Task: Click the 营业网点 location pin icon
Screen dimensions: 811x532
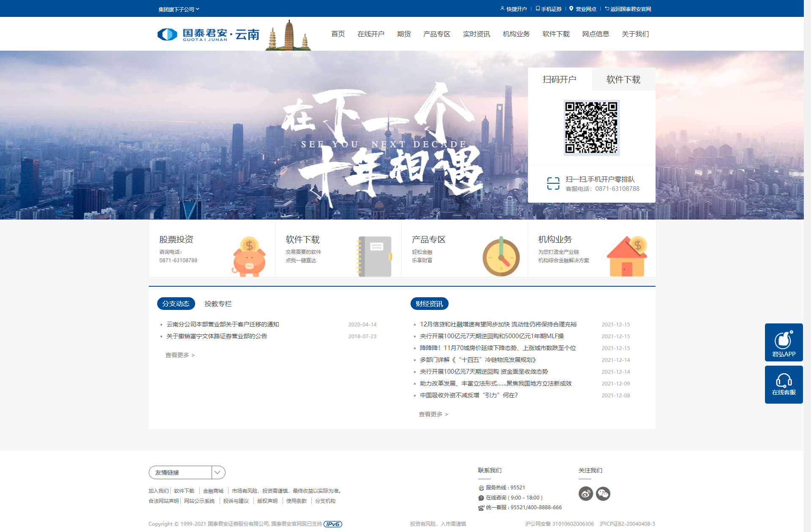Action: [x=571, y=8]
